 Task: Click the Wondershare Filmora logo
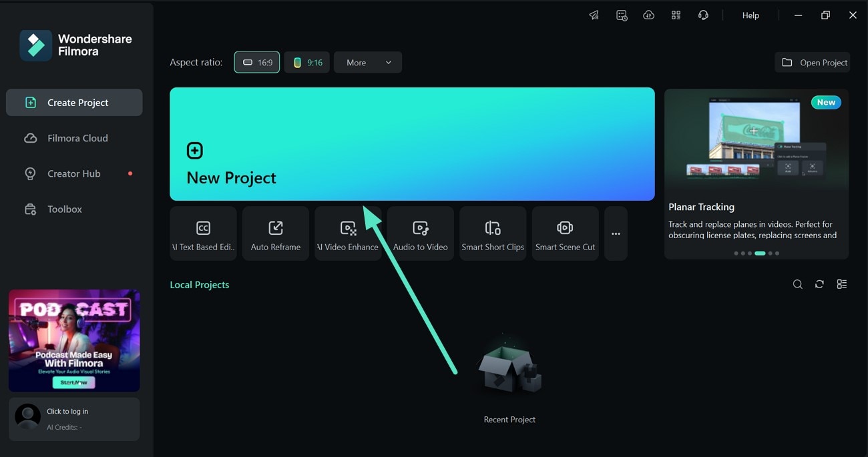[x=75, y=45]
